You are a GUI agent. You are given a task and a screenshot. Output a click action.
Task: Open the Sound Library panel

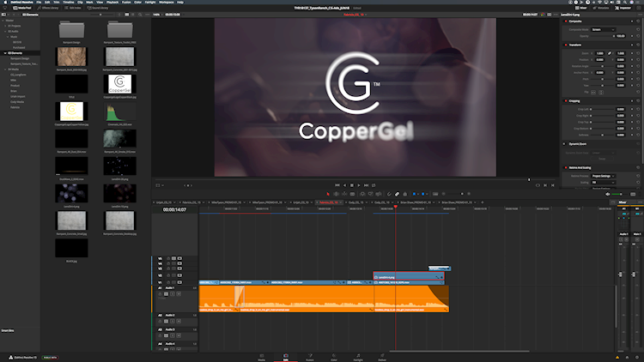pos(98,8)
